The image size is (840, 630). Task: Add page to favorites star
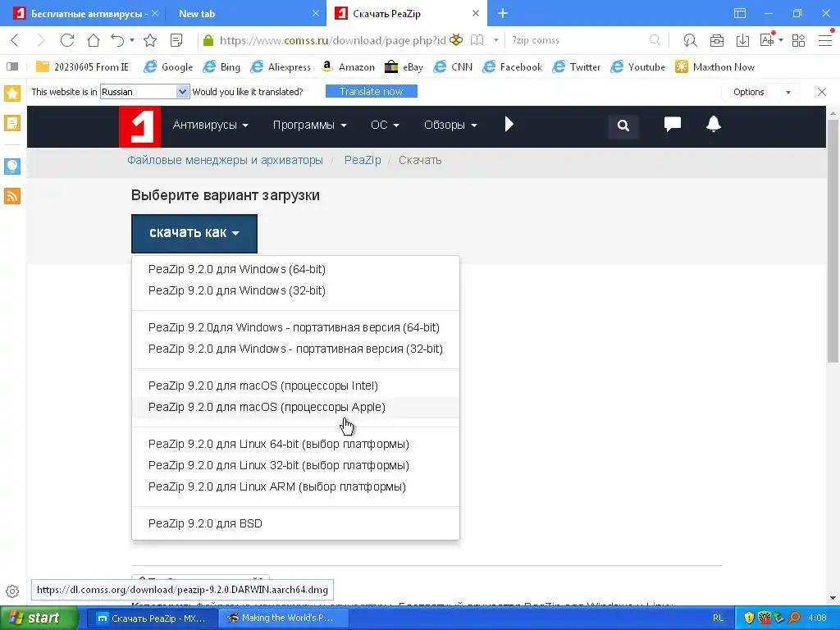pyautogui.click(x=151, y=40)
